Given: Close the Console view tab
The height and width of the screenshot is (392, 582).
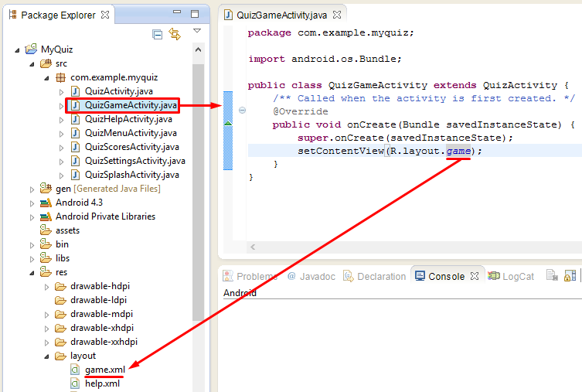Looking at the screenshot, I should click(x=475, y=276).
